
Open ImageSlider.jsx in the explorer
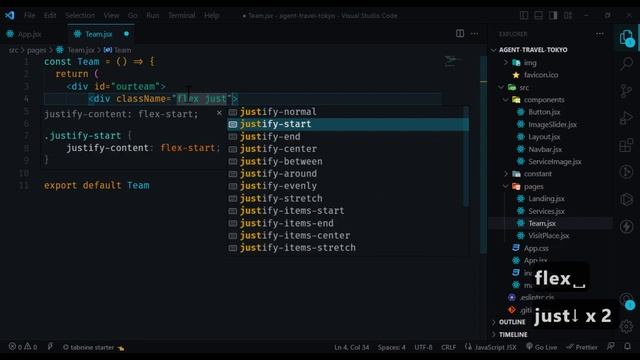[x=552, y=124]
